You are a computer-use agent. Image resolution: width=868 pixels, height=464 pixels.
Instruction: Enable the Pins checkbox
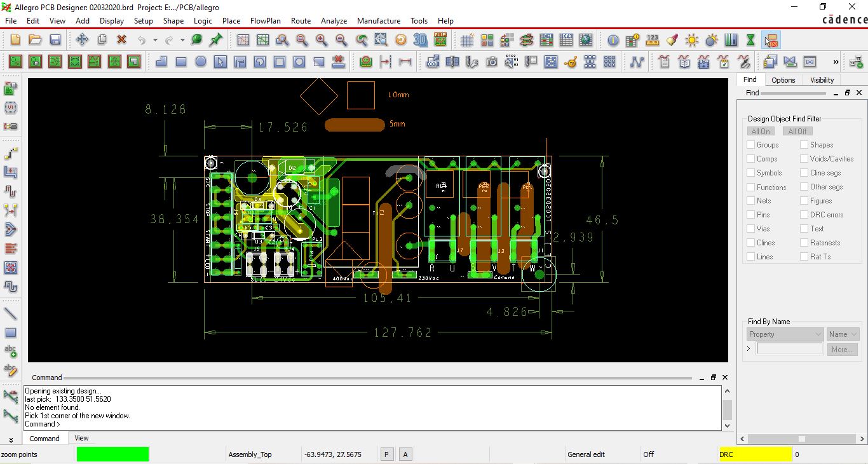tap(751, 215)
